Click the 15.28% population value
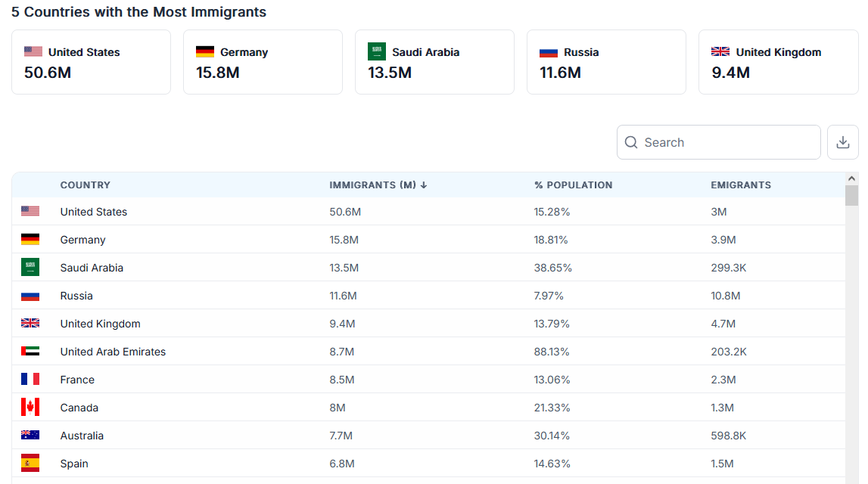This screenshot has height=484, width=868. click(552, 212)
